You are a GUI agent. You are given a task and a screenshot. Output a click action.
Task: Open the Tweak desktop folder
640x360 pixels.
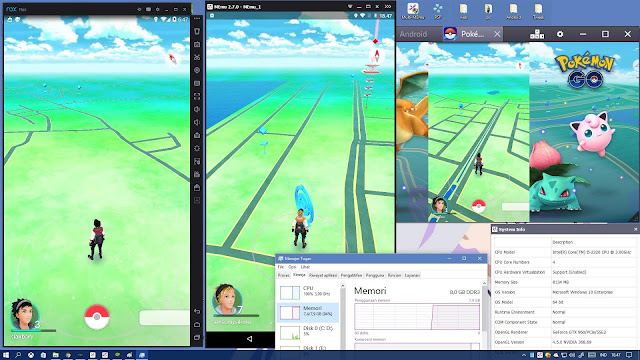pos(538,11)
